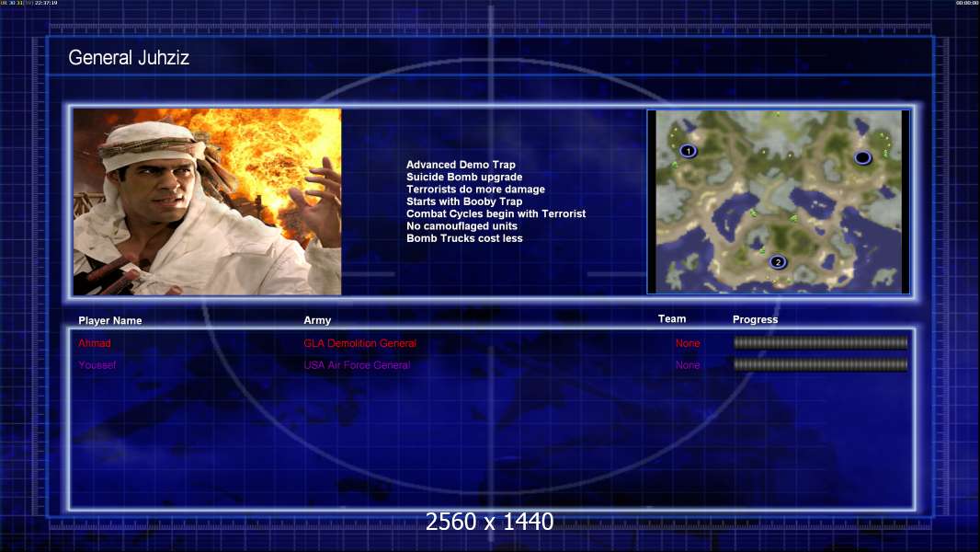Click Youssef's team value 'None'
The image size is (980, 552).
[688, 365]
